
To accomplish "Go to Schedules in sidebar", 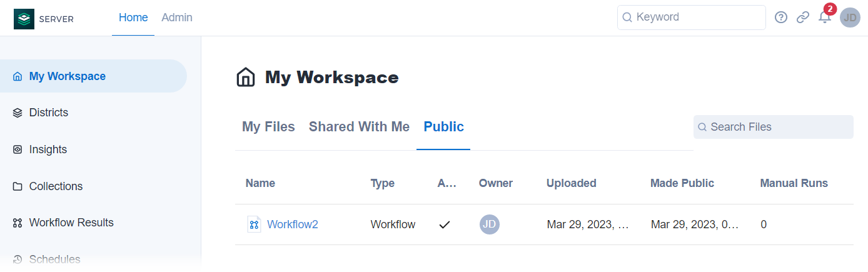I will 54,259.
